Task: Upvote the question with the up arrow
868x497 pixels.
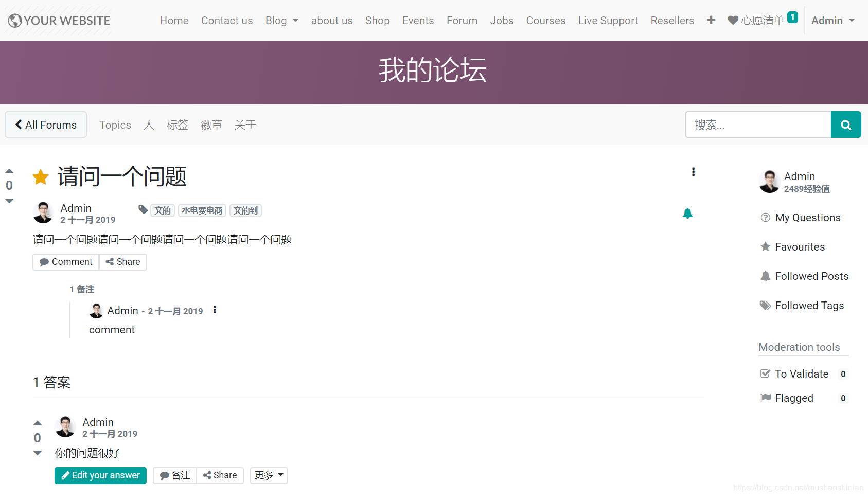Action: click(9, 171)
